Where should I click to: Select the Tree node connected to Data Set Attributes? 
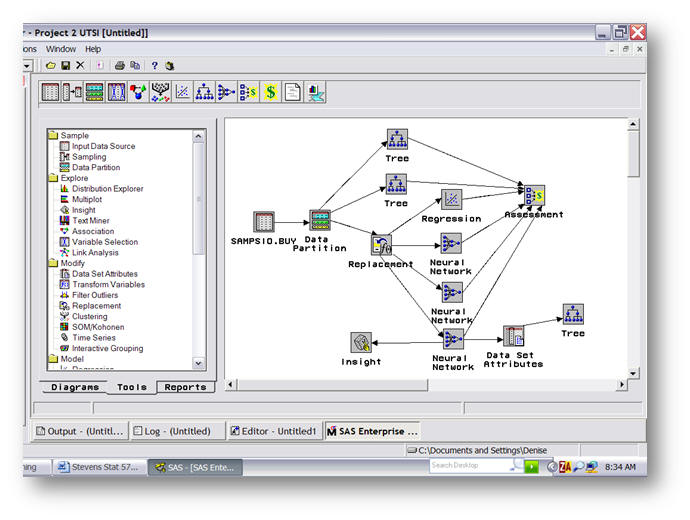tap(573, 314)
